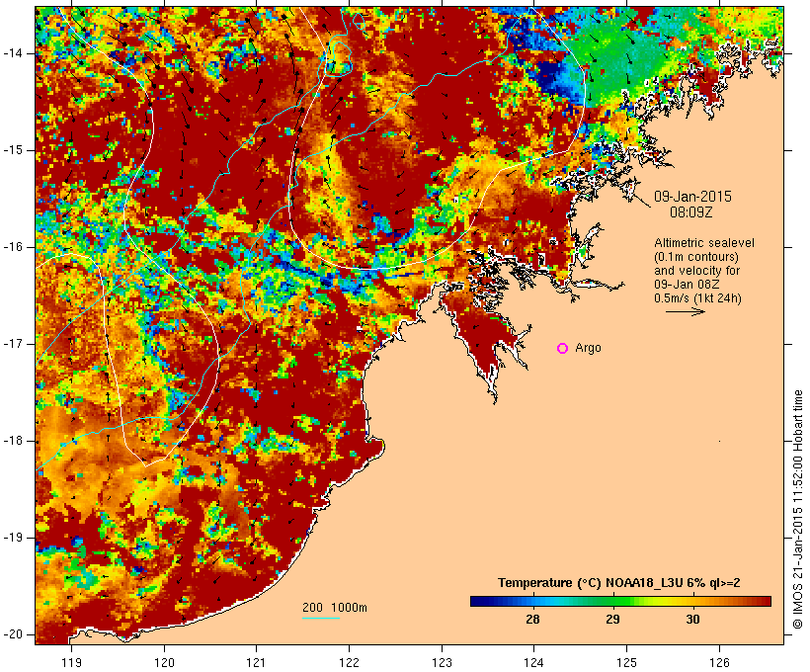810x672 pixels.
Task: Click the '-20' latitude axis label
Action: click(13, 634)
